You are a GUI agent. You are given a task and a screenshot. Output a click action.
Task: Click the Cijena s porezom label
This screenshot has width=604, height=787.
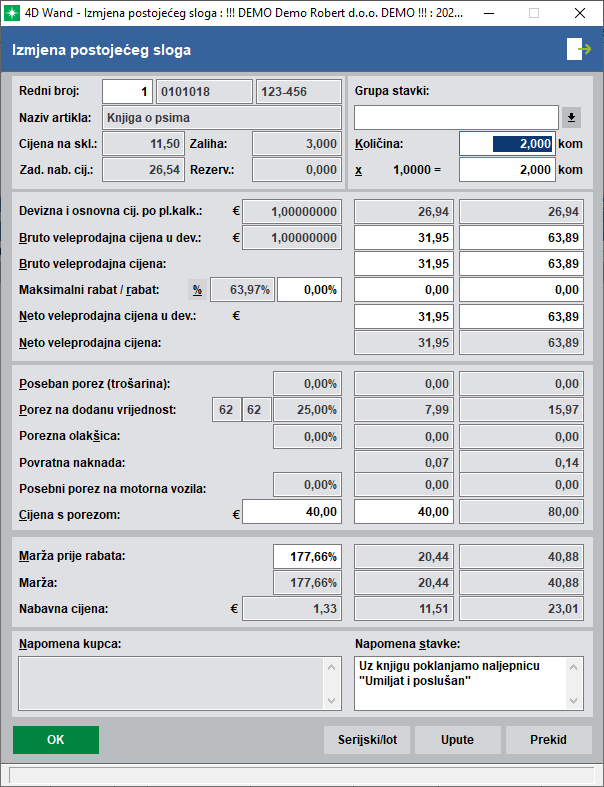[70, 515]
